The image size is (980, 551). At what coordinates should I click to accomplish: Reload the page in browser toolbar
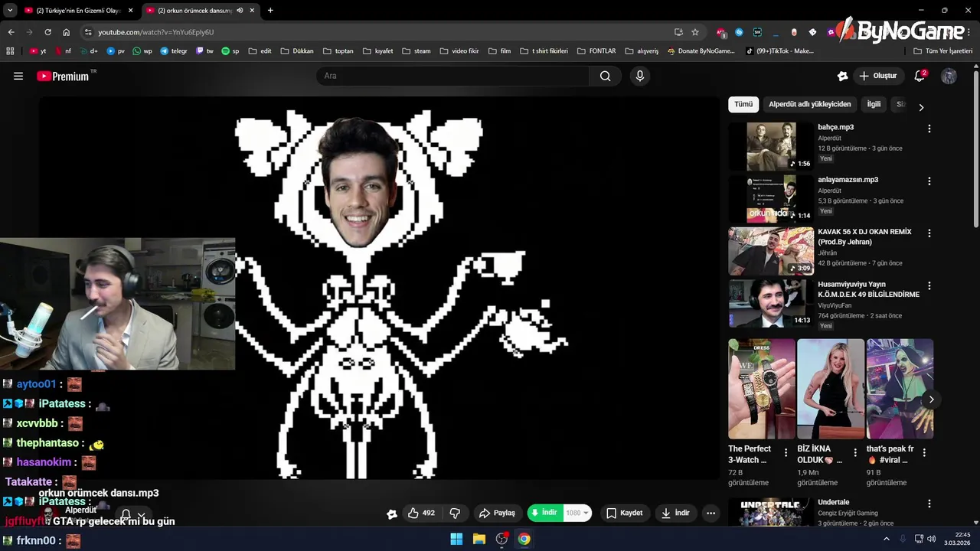[x=47, y=32]
